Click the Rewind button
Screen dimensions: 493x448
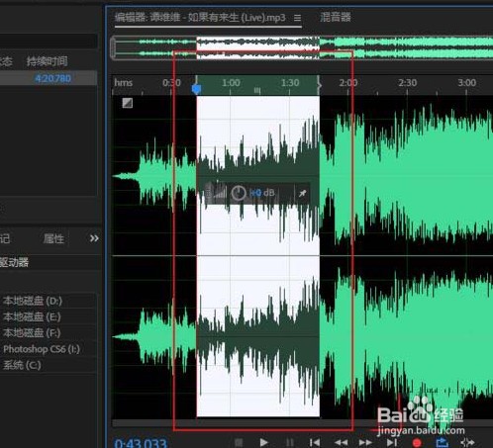tap(341, 442)
